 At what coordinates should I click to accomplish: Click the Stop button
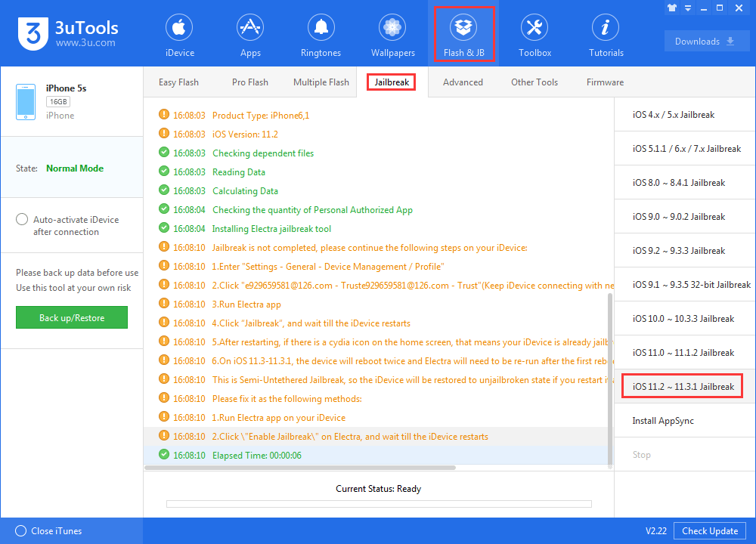685,454
